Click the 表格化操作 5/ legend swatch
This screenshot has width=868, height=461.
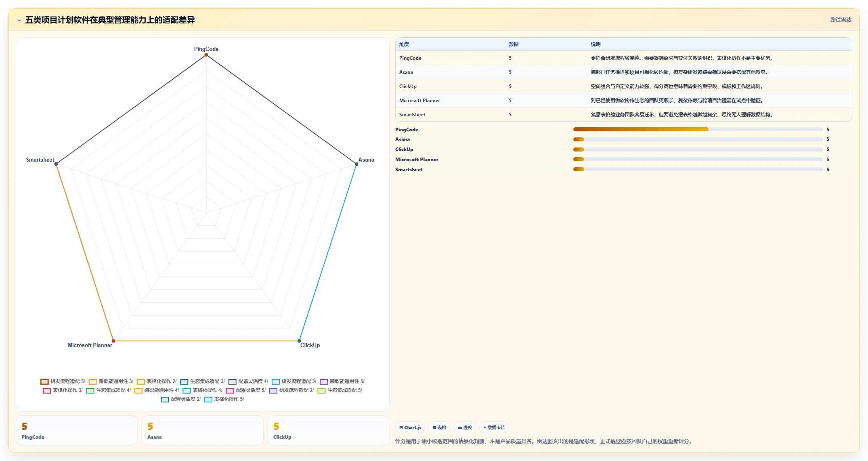click(x=208, y=400)
